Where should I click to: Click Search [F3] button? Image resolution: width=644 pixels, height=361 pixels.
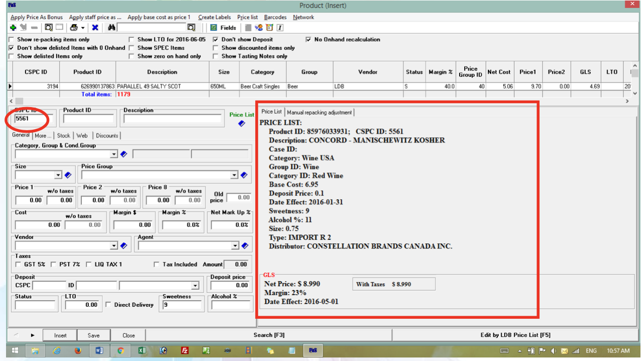[x=269, y=335]
